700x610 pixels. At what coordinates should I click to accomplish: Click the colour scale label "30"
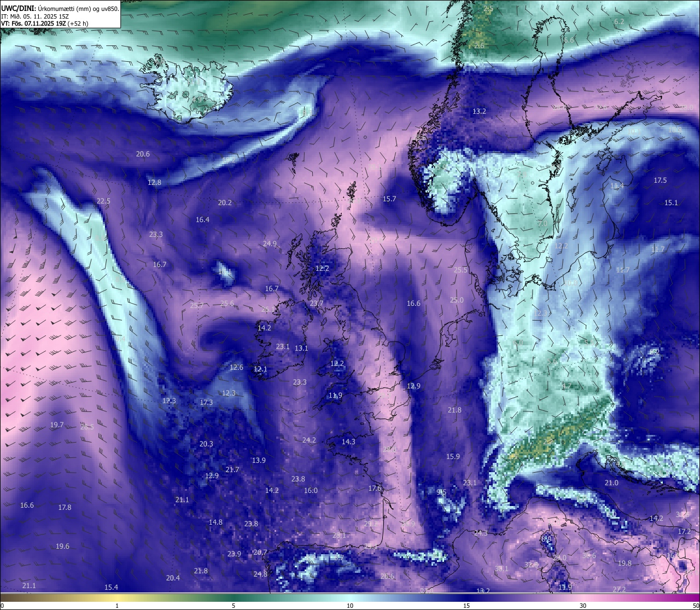tap(583, 606)
